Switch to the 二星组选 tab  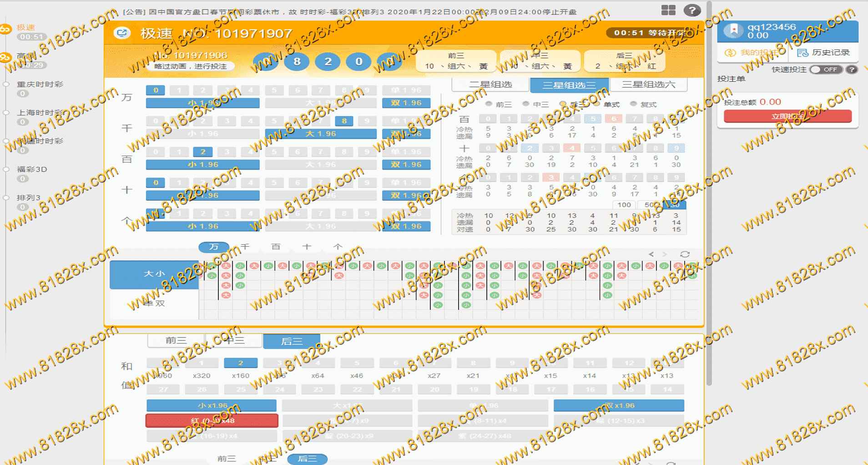pos(490,85)
